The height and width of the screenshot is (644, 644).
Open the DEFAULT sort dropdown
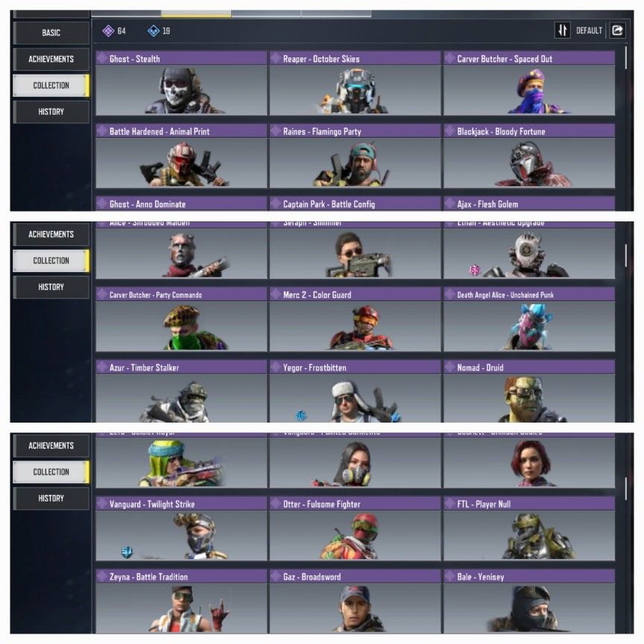589,31
